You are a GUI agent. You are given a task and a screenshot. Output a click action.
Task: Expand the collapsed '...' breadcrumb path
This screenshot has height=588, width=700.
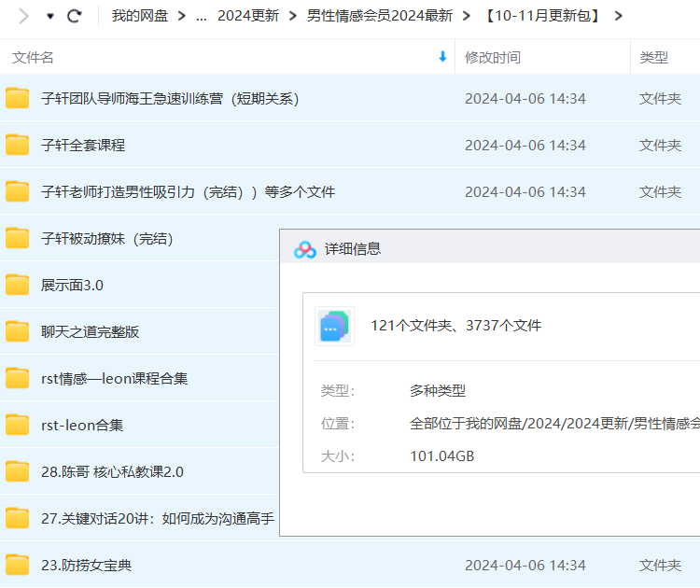201,16
